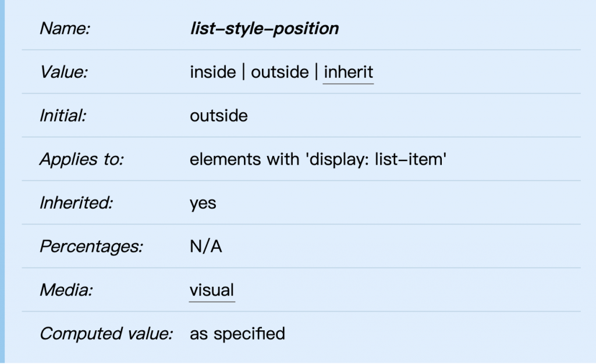596x364 pixels.
Task: Click the 'Media:' row label
Action: click(x=66, y=290)
